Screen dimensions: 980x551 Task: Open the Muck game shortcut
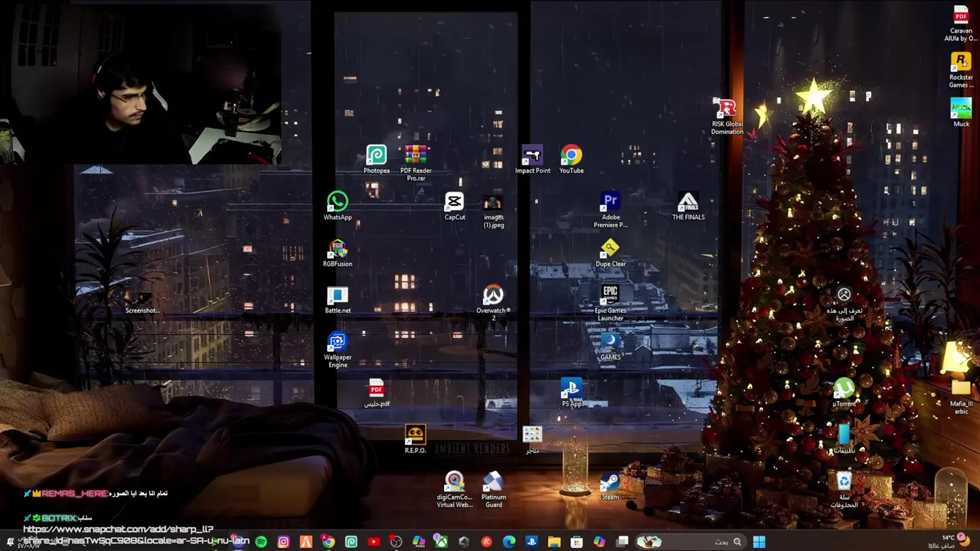coord(961,112)
